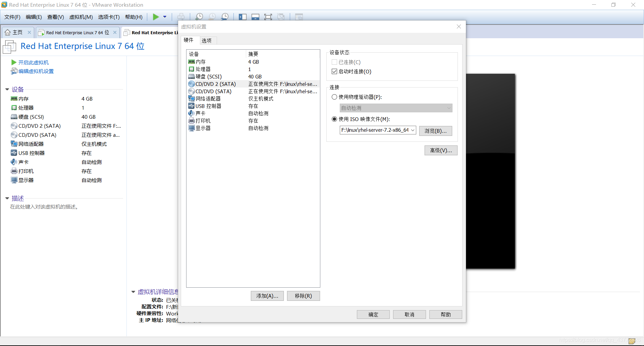Click the 添加(A)... button

[267, 296]
